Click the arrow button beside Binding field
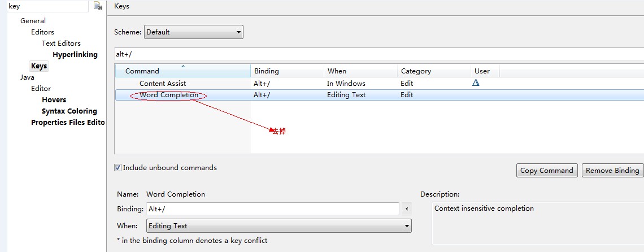This screenshot has width=644, height=252. coord(407,209)
